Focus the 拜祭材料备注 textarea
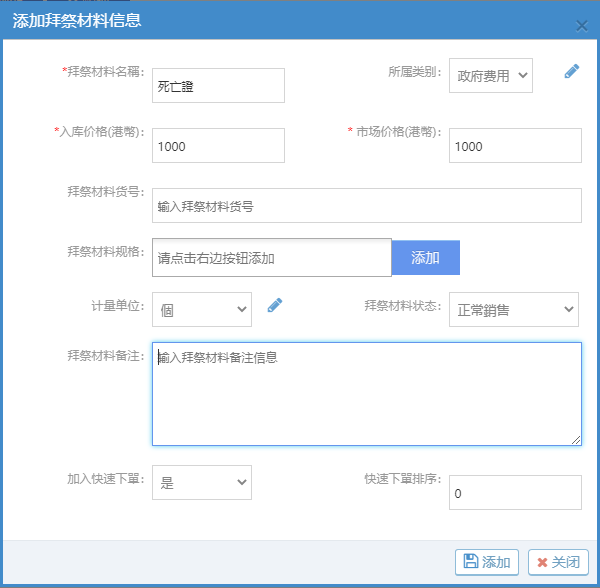This screenshot has height=588, width=600. pos(367,393)
